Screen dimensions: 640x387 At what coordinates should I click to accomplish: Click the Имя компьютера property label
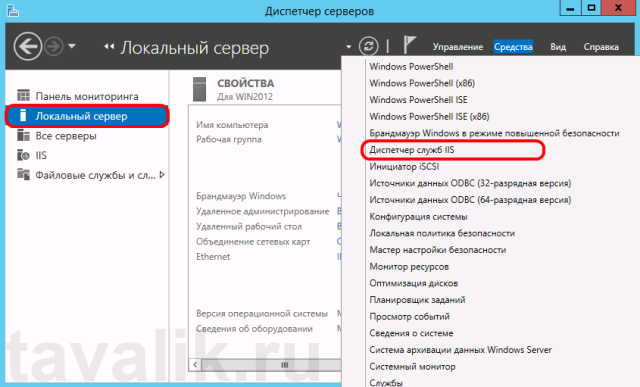click(x=232, y=125)
